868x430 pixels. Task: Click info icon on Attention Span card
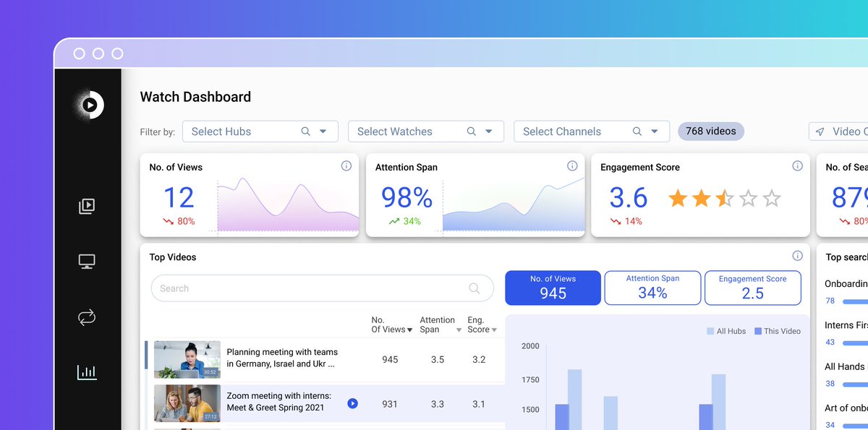[x=572, y=166]
